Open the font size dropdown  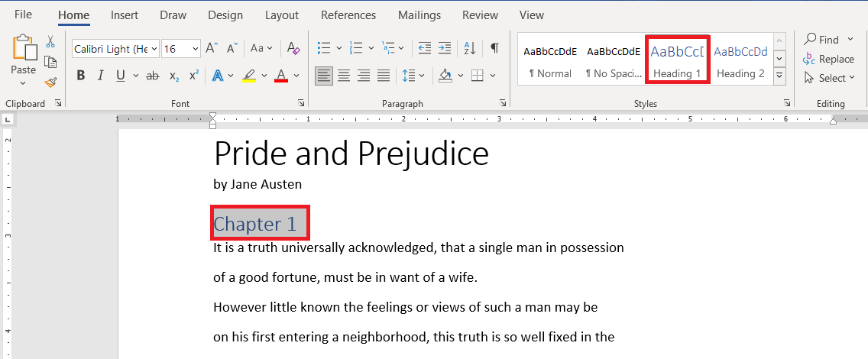click(195, 49)
